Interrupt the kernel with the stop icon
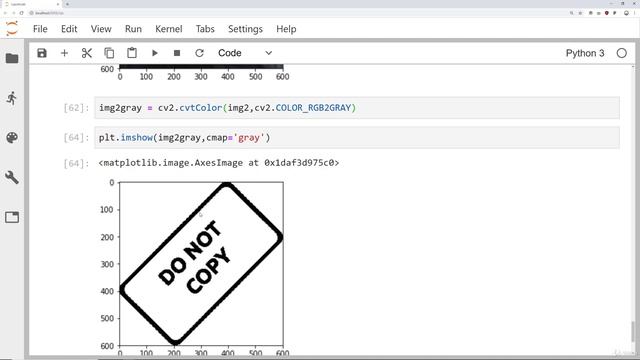Viewport: 640px width, 360px height. (177, 53)
